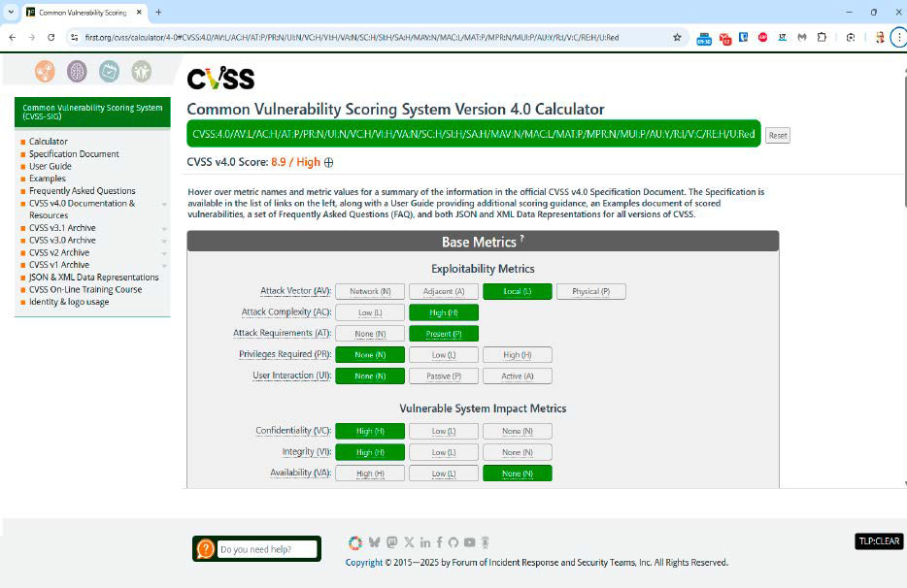Expand CVSS v4.0 Documentation & Resources arrow

pyautogui.click(x=164, y=205)
